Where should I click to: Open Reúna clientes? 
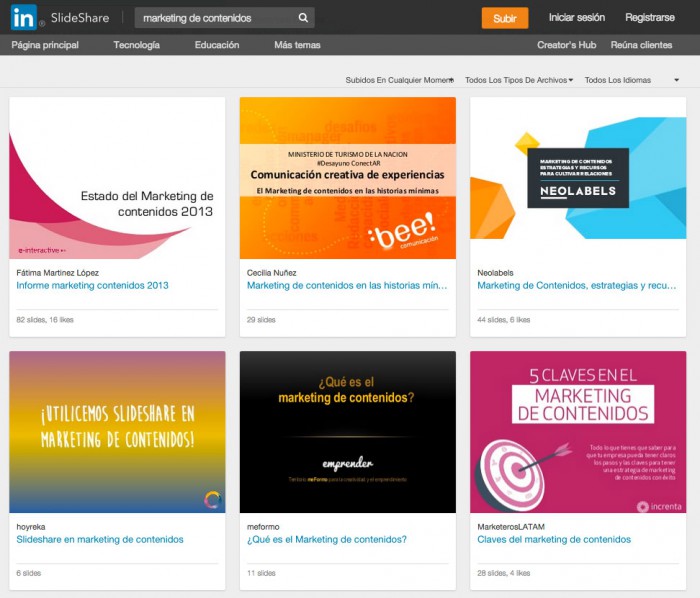[x=642, y=45]
